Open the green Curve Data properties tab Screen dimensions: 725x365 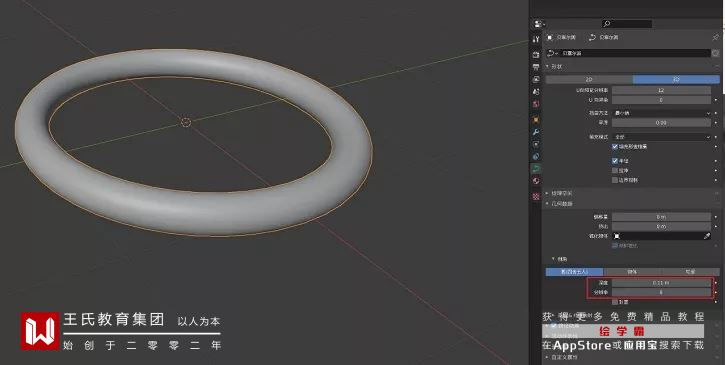[x=536, y=168]
